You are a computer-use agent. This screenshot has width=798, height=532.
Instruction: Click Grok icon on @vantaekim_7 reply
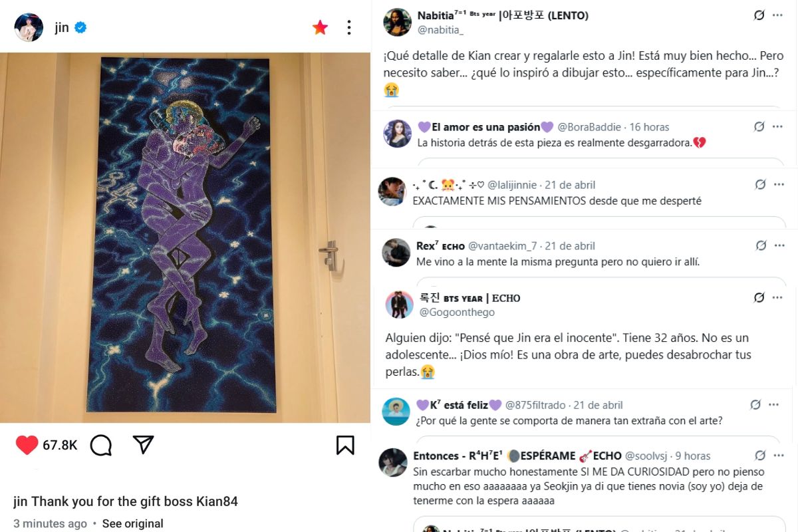click(x=761, y=245)
